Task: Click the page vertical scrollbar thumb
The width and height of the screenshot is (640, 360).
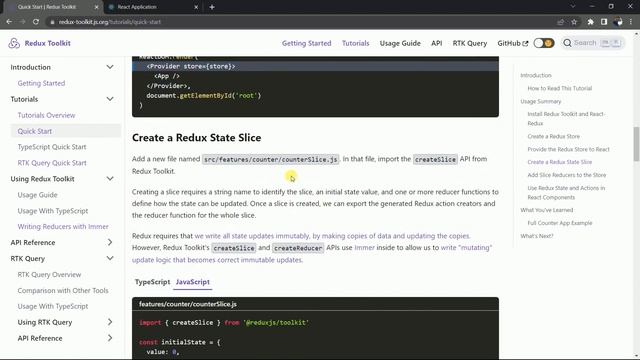Action: point(636,144)
